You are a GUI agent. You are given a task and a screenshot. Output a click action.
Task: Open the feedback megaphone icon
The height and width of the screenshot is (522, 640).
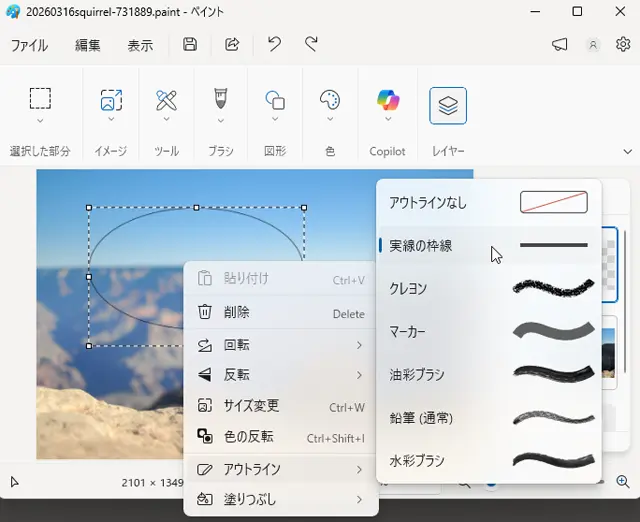pyautogui.click(x=560, y=44)
